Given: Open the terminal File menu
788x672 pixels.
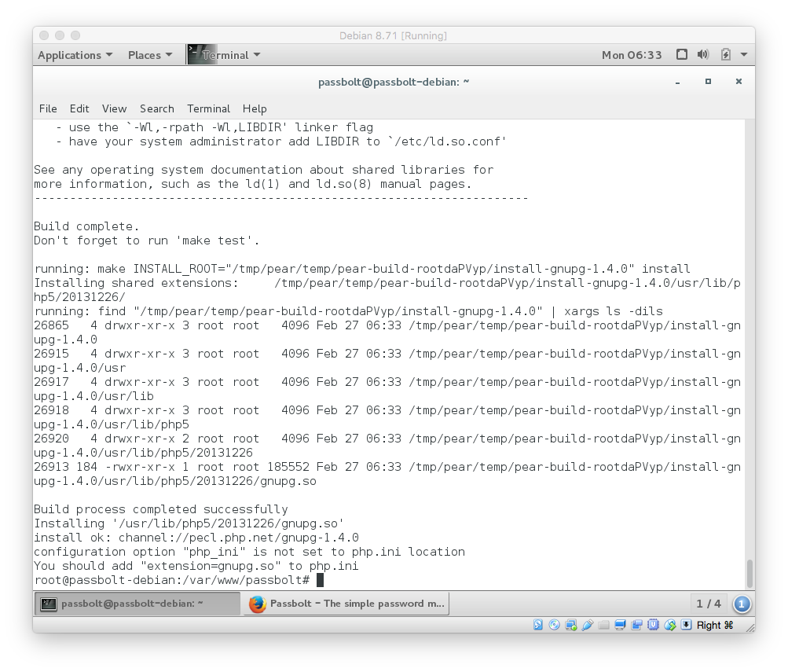Looking at the screenshot, I should click(48, 108).
